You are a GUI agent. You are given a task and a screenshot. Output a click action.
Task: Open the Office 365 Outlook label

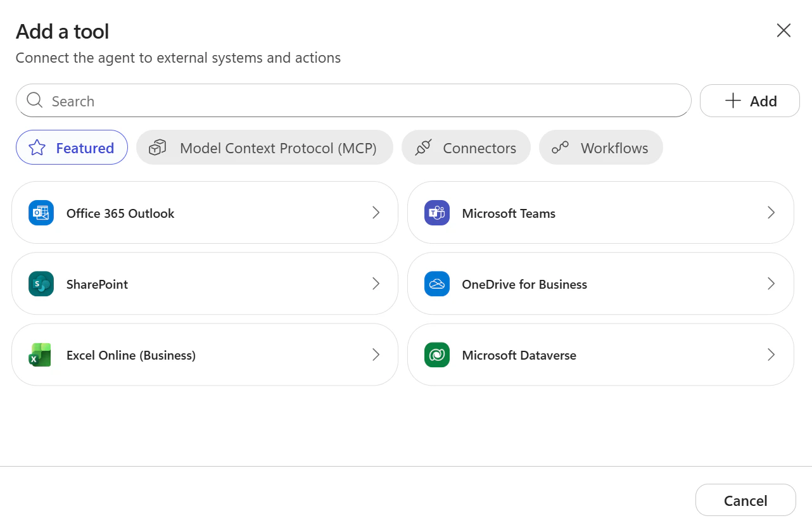[x=120, y=213]
